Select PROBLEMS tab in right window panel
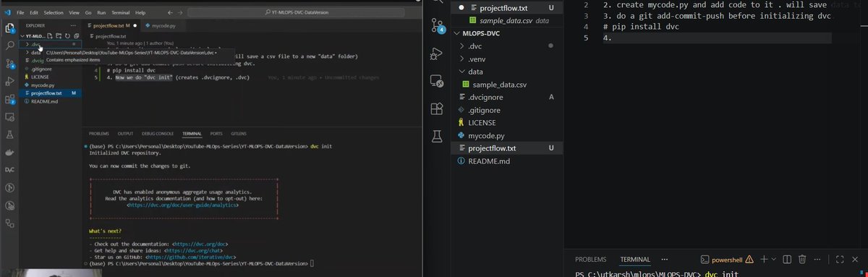Screen dimensions: 868x277 591,259
